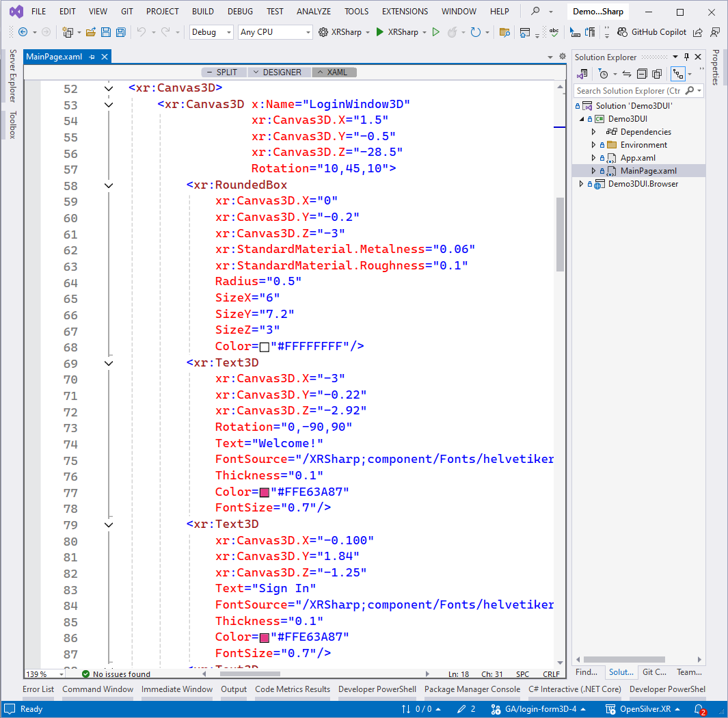
Task: Switch to the Package Manager Console tab
Action: [472, 689]
